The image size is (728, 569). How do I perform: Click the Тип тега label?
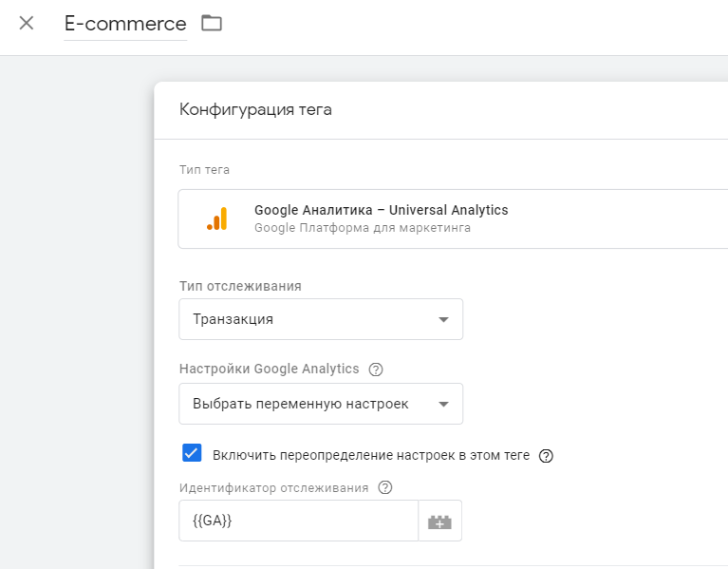pos(204,170)
